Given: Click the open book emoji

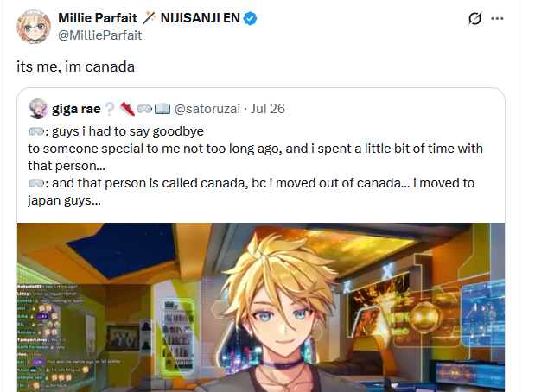Looking at the screenshot, I should [x=162, y=109].
